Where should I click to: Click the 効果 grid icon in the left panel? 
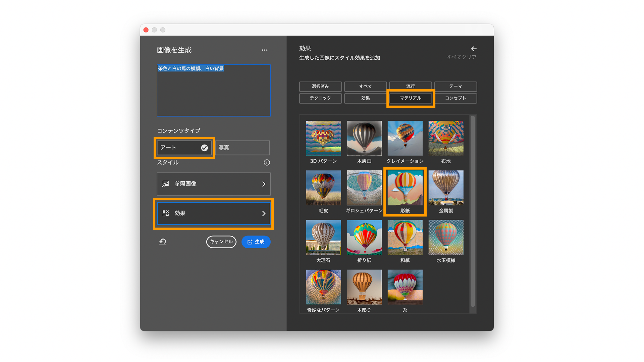[166, 214]
